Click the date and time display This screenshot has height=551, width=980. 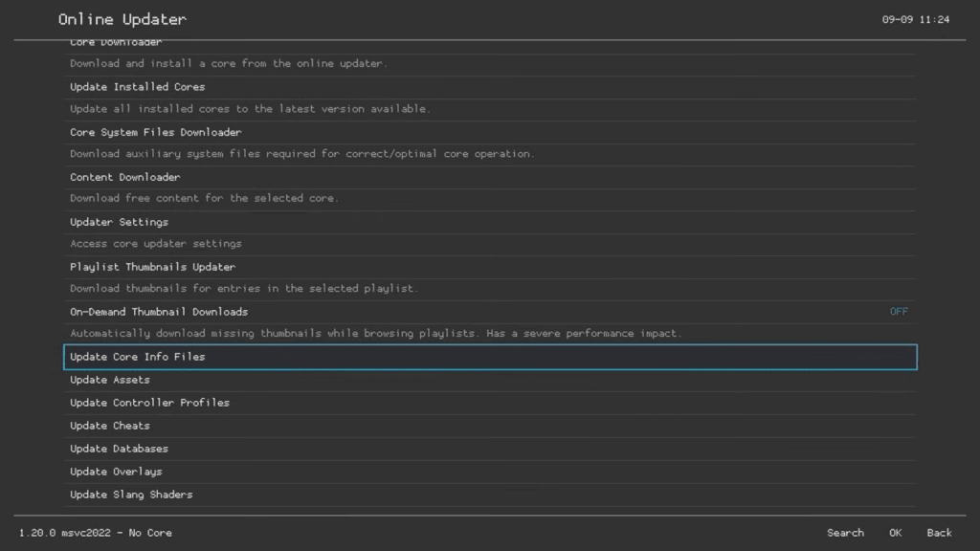[915, 19]
